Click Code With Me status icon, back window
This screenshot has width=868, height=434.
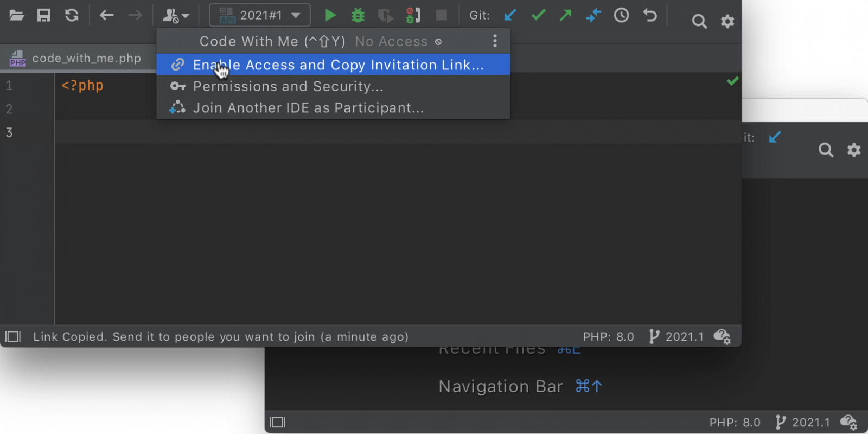[x=848, y=422]
